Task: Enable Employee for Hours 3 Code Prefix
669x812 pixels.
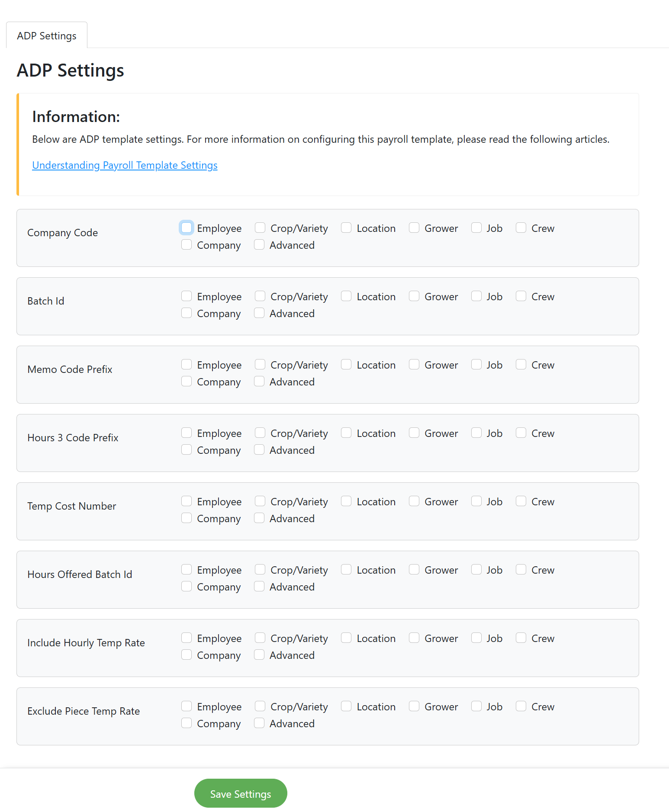Action: click(x=187, y=433)
